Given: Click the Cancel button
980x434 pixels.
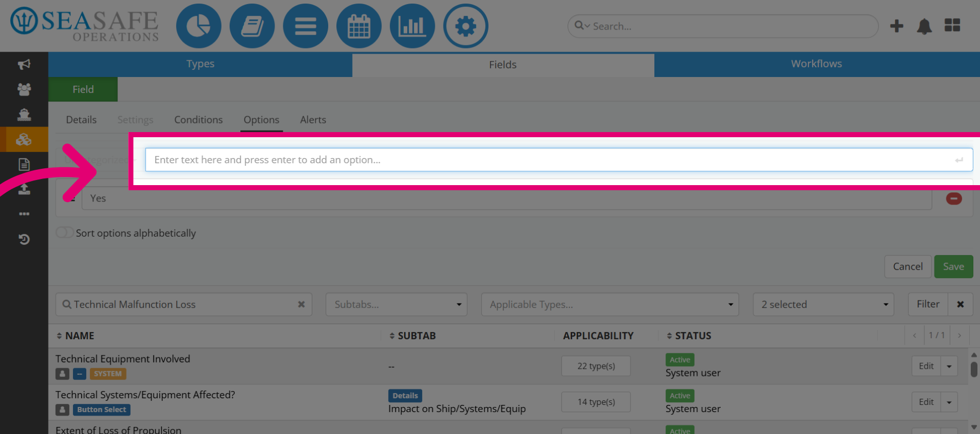Looking at the screenshot, I should coord(908,267).
